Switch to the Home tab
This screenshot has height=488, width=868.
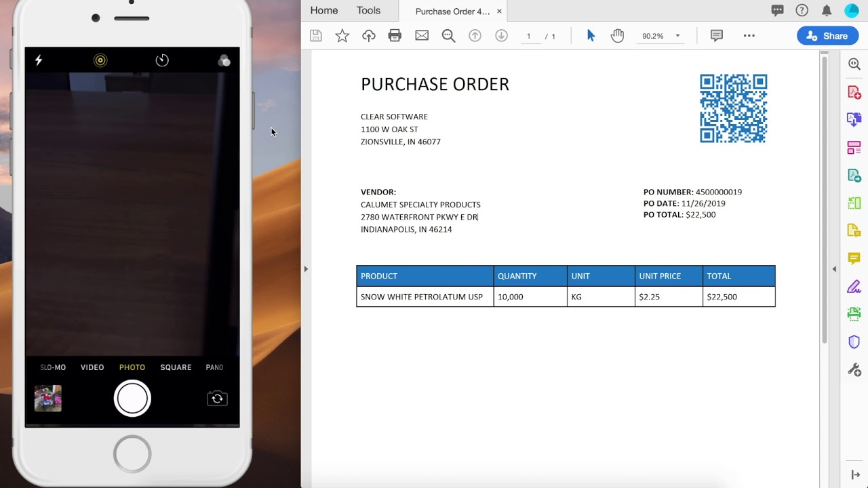pyautogui.click(x=324, y=10)
